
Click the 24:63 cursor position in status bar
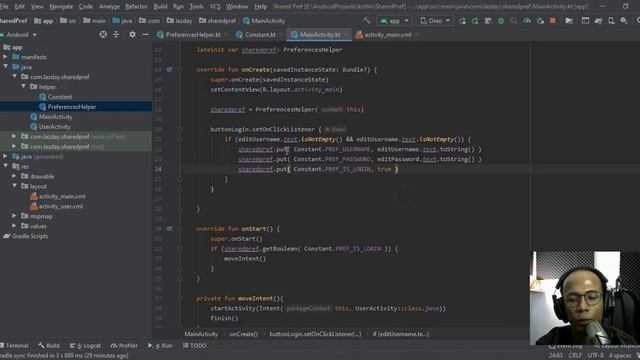[556, 356]
